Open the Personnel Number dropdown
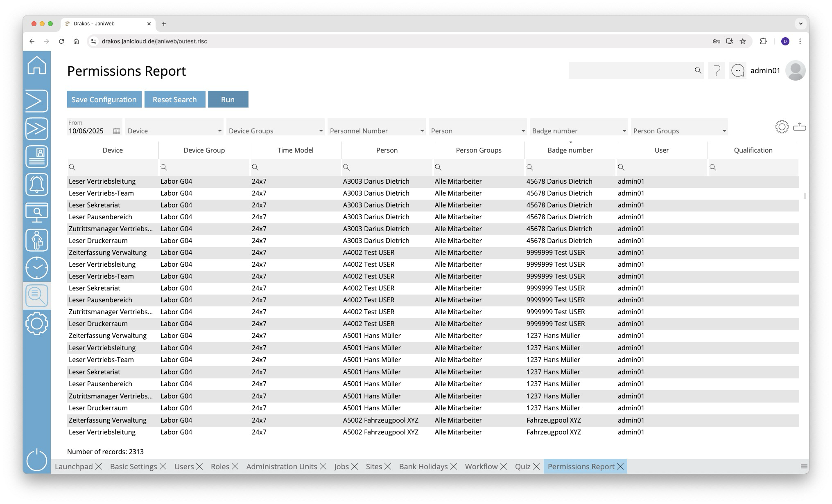Image resolution: width=832 pixels, height=504 pixels. (422, 131)
